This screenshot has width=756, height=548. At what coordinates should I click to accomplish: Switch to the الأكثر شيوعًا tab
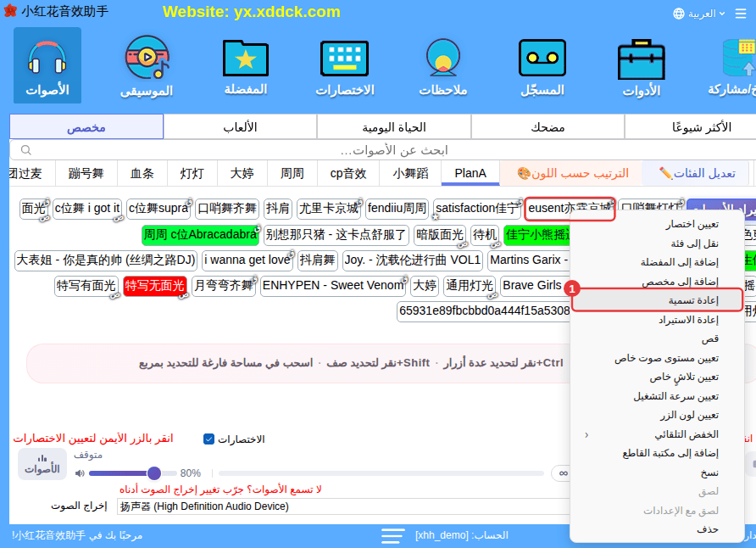(691, 127)
